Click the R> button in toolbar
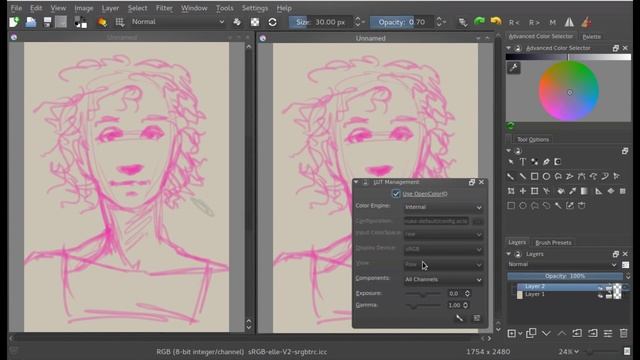This screenshot has height=360, width=640. pos(534,22)
